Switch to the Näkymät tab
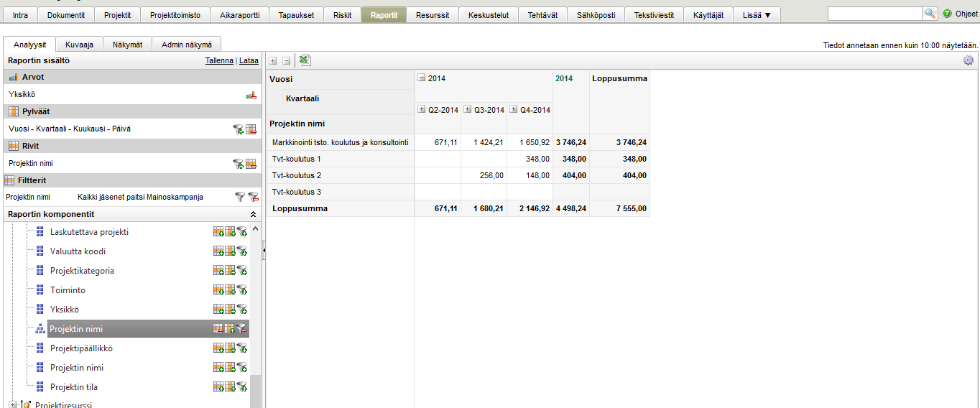 click(x=127, y=45)
